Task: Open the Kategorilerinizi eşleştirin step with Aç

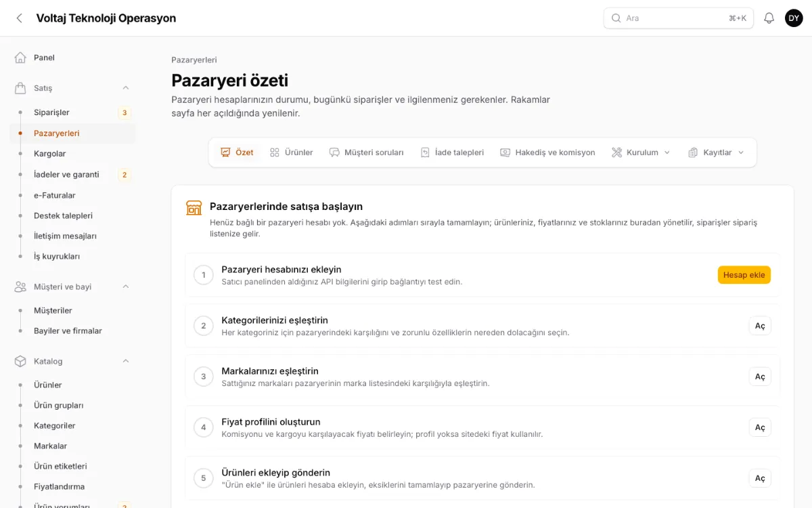Action: pos(760,326)
